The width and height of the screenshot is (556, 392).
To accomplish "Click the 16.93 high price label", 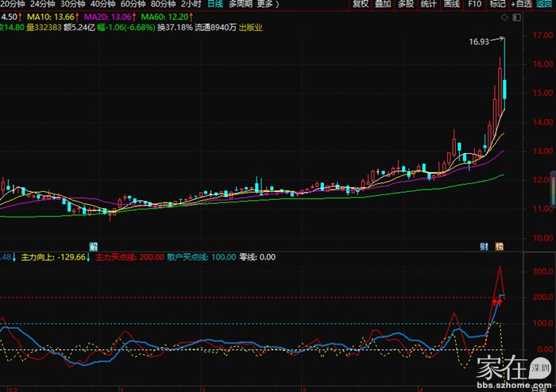I will (478, 41).
